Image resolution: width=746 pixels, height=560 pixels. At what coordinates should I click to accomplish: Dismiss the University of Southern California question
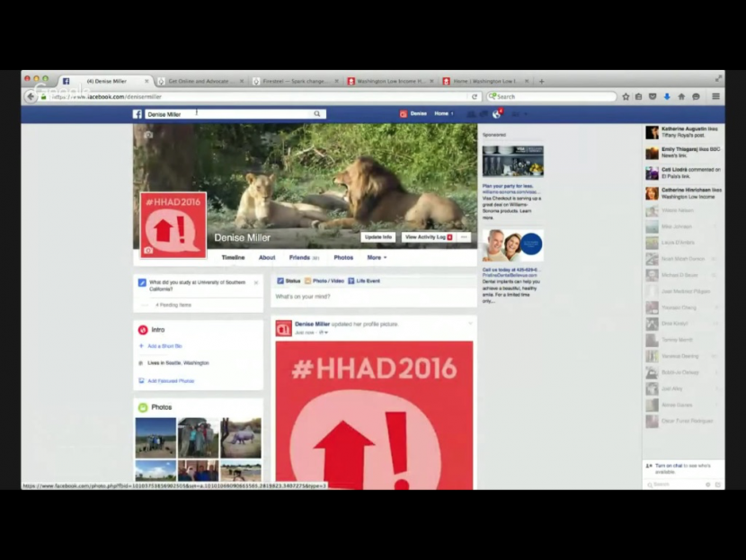pyautogui.click(x=256, y=282)
